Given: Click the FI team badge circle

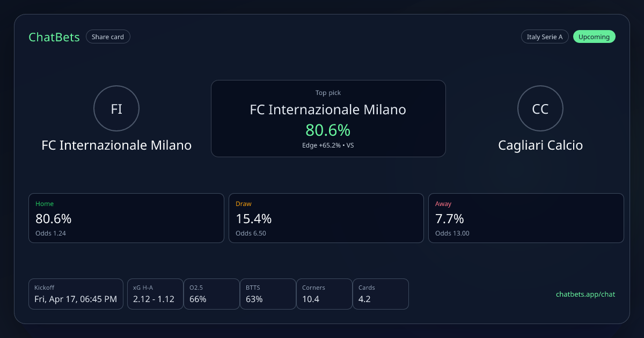Looking at the screenshot, I should pos(116,109).
